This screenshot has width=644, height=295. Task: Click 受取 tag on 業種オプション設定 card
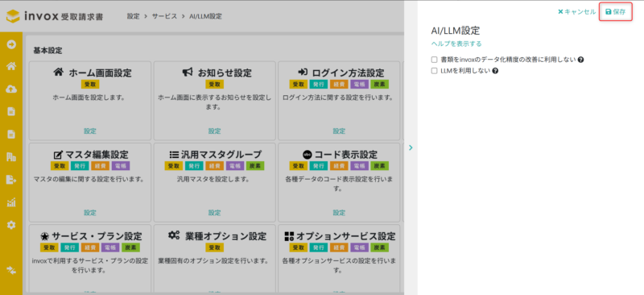point(214,247)
